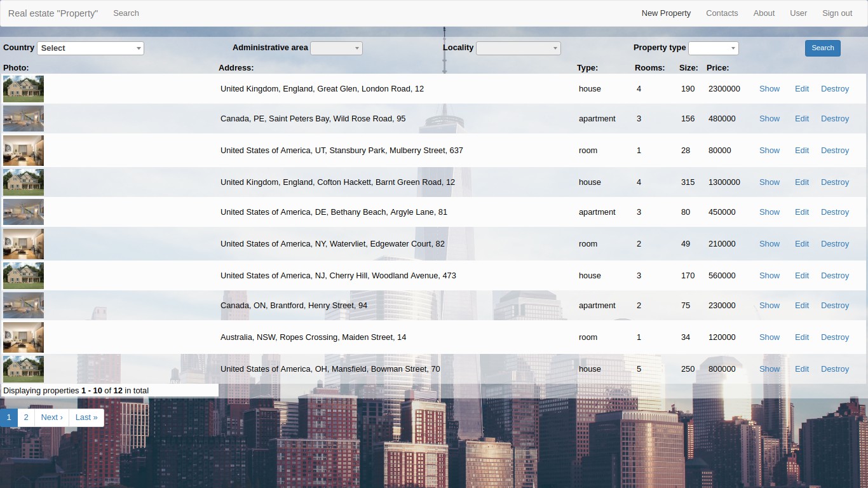Screen dimensions: 868x488
Task: Jump to Last » page
Action: [86, 417]
